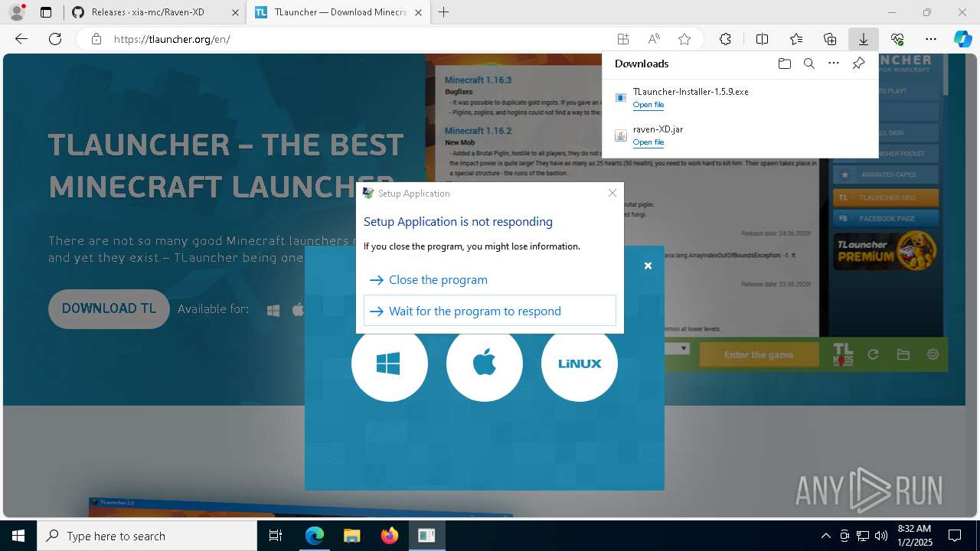Launch Firefox from taskbar
Screen dimensions: 980x551
(x=389, y=536)
